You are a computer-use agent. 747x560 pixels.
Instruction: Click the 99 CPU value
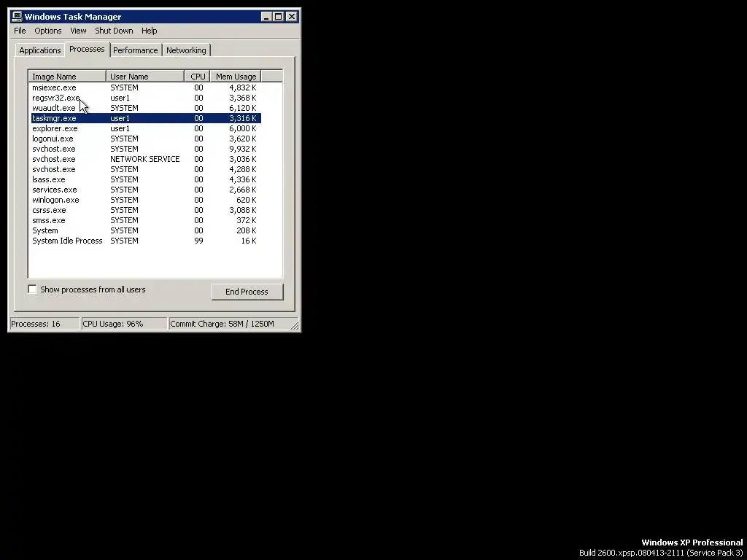[198, 241]
